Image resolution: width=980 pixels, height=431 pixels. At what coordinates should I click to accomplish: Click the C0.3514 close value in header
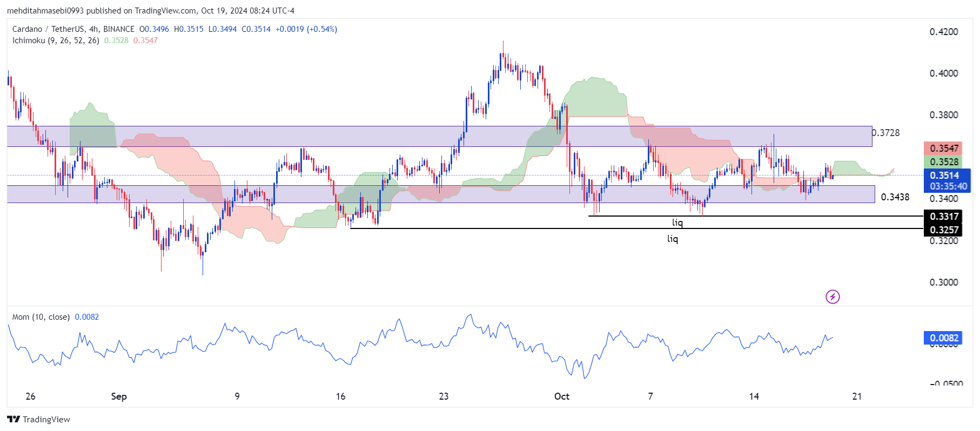256,29
